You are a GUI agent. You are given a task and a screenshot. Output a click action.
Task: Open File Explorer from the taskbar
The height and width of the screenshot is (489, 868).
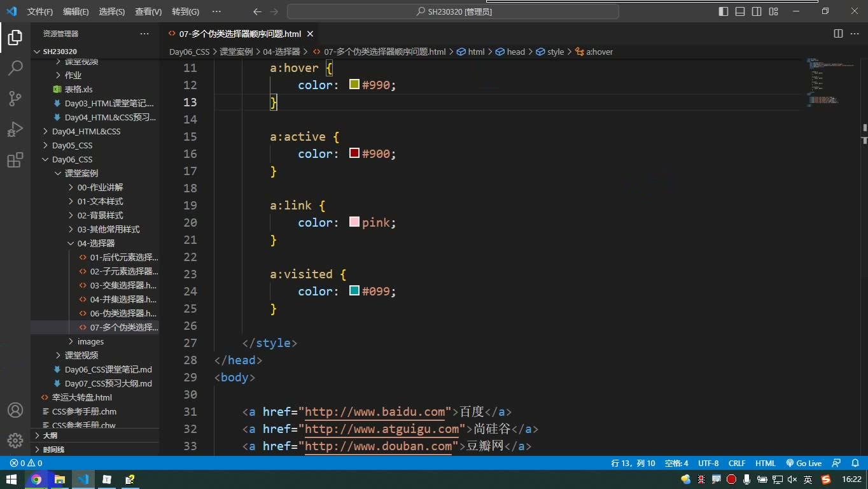coord(60,479)
